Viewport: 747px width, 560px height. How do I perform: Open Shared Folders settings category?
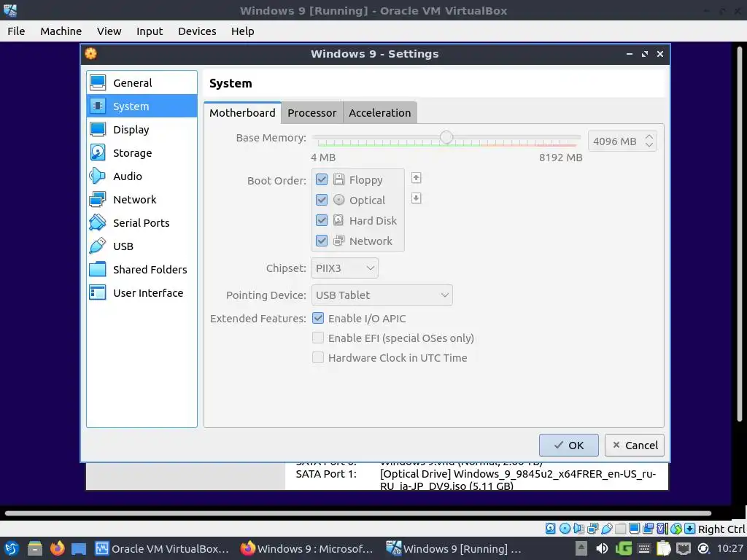pos(142,270)
